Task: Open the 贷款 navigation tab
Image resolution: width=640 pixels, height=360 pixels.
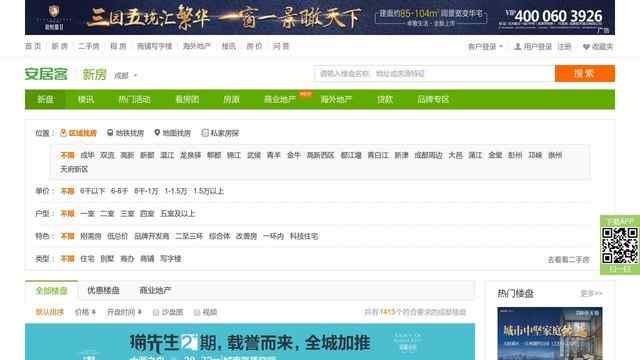Action: [x=384, y=99]
